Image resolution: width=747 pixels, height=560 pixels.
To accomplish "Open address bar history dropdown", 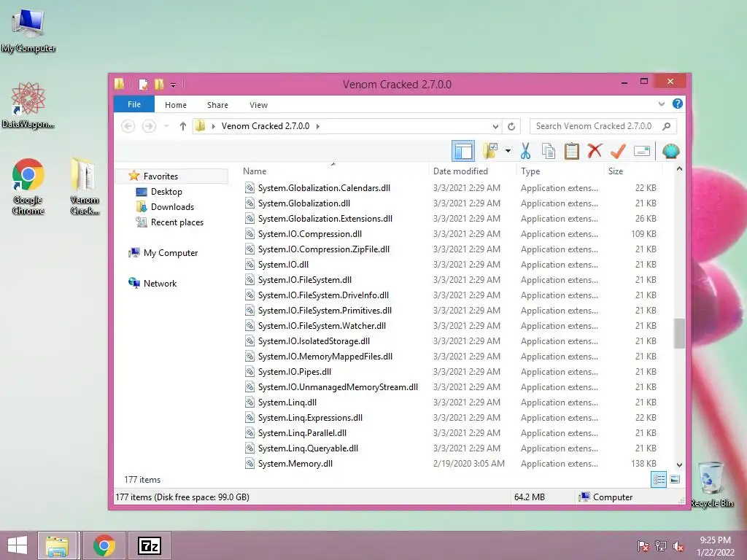I will [495, 126].
